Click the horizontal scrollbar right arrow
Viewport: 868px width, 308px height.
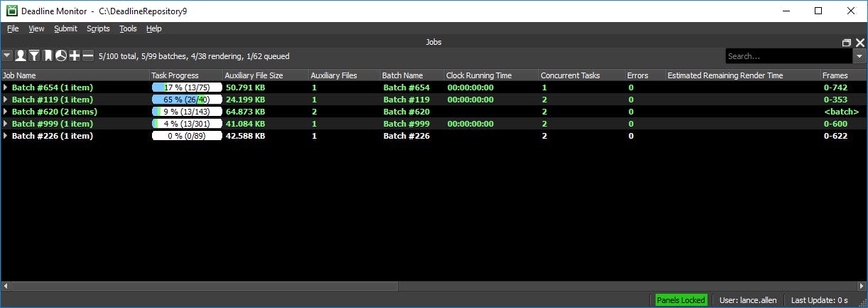[x=863, y=286]
